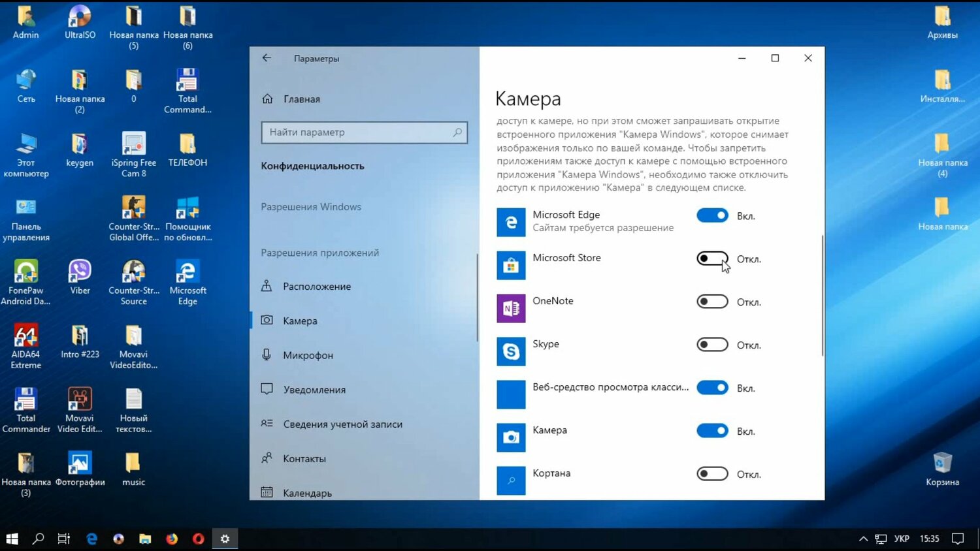
Task: Click the УКР language indicator
Action: (902, 539)
